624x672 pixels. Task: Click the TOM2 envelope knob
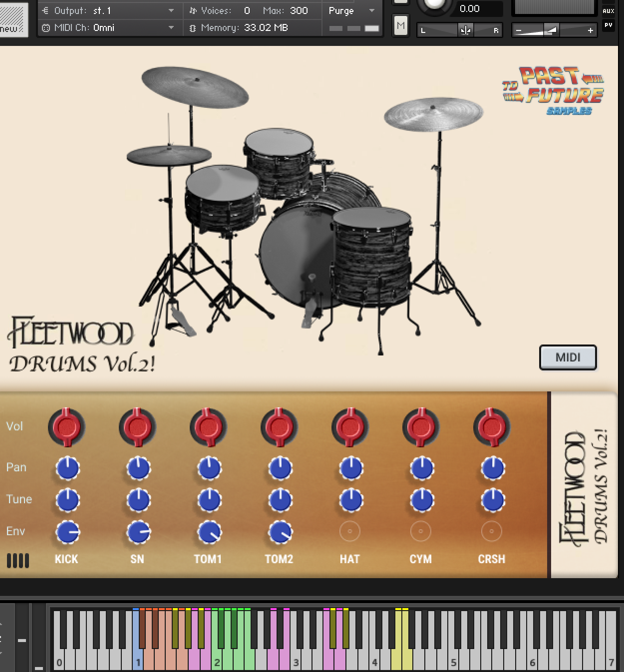coord(280,532)
